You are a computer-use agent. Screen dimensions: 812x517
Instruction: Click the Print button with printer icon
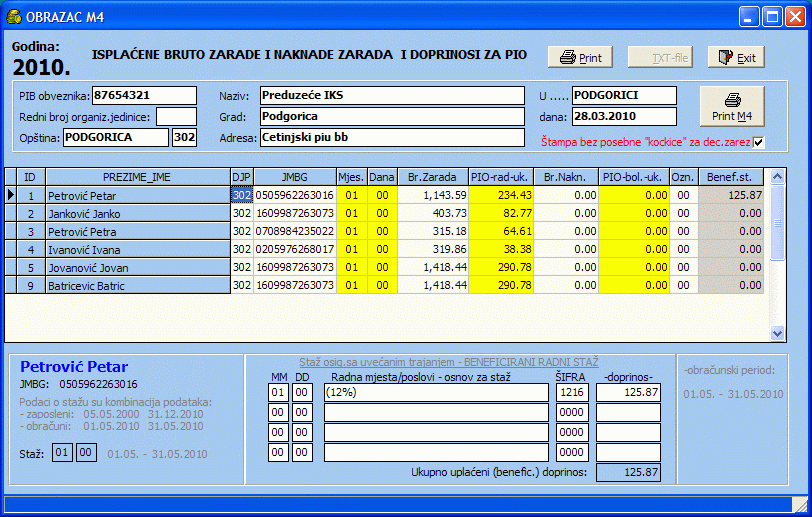(x=580, y=58)
